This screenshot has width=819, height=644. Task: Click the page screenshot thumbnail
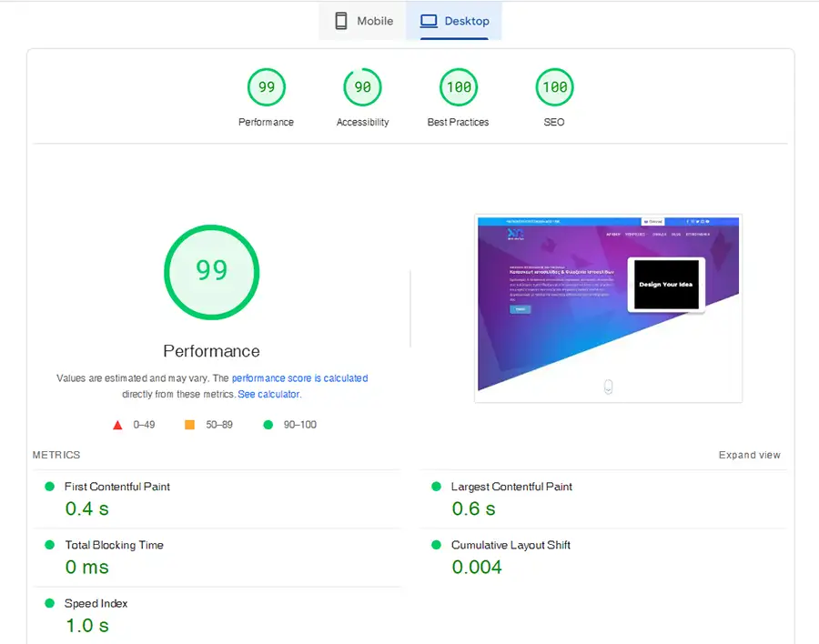click(x=608, y=307)
